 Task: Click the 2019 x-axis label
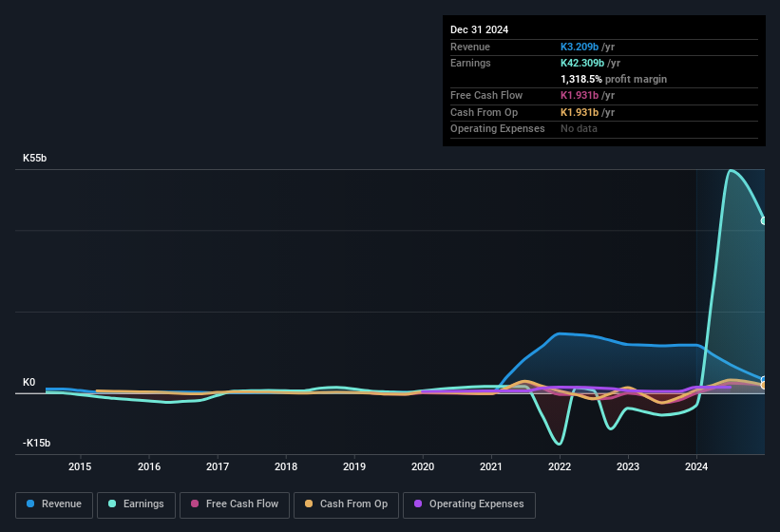(x=354, y=466)
